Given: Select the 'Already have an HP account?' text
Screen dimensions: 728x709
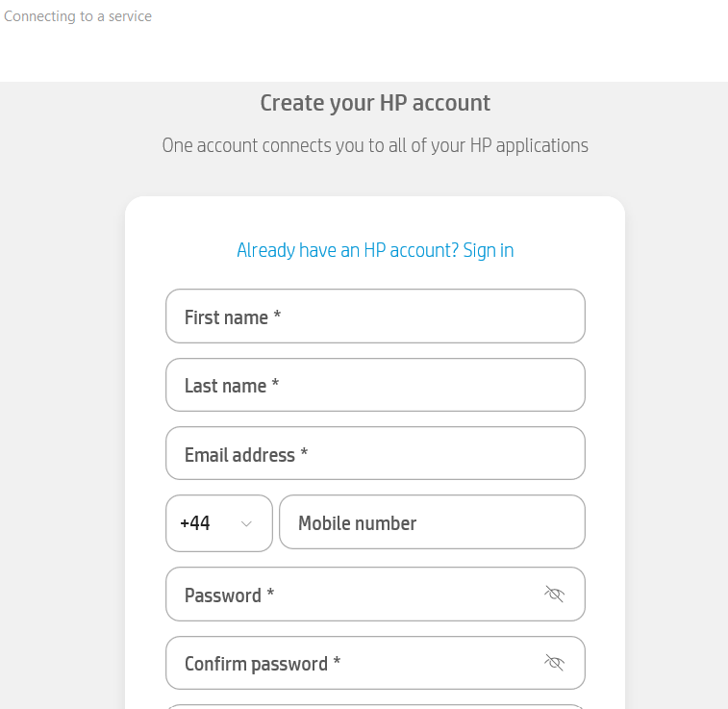Looking at the screenshot, I should coord(348,250).
